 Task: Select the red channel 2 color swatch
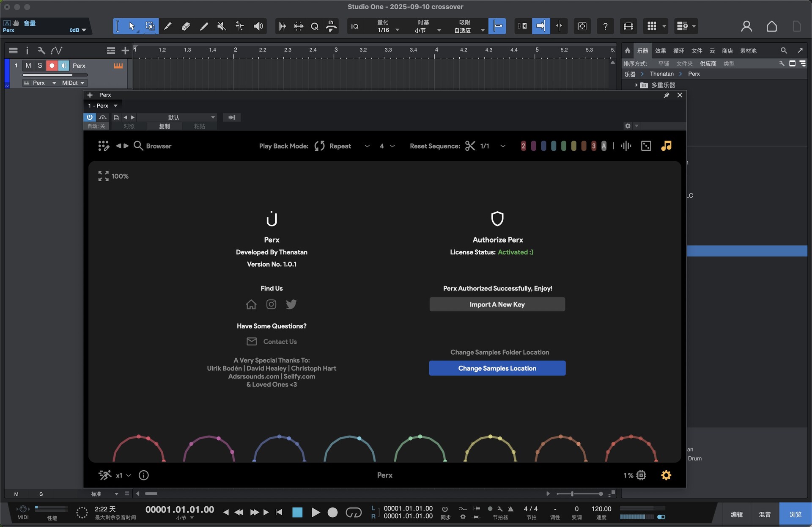click(x=523, y=146)
